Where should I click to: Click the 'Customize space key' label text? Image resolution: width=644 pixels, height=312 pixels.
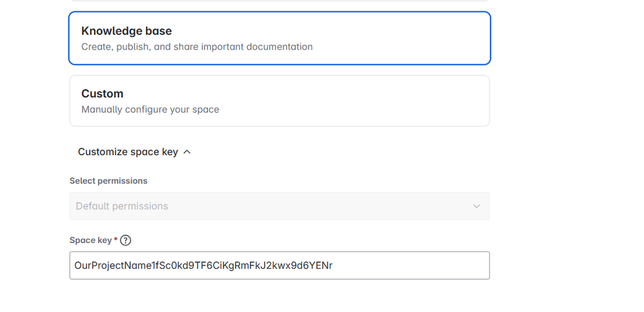128,152
